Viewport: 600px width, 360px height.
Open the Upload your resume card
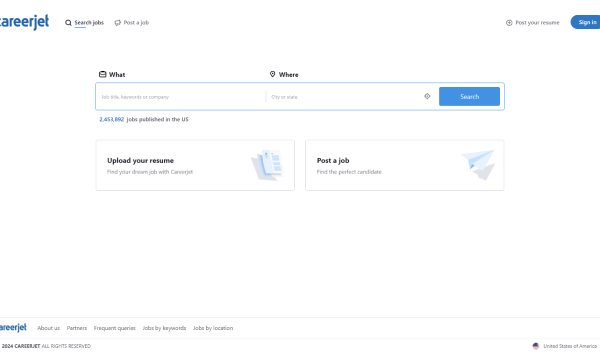tap(195, 165)
